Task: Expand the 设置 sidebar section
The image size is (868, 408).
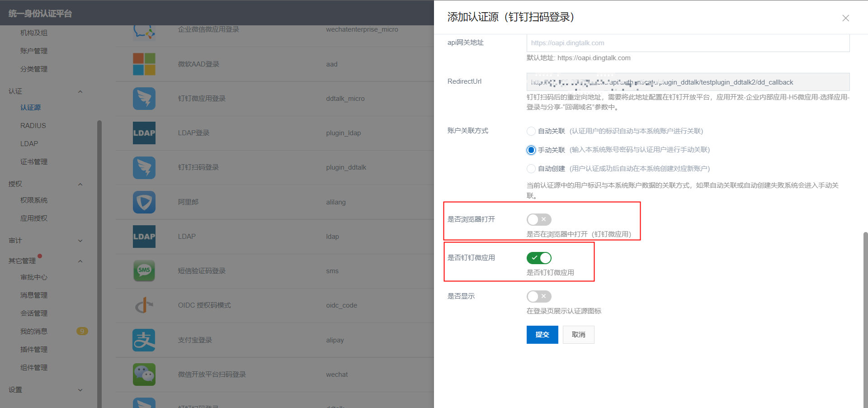Action: (80, 390)
